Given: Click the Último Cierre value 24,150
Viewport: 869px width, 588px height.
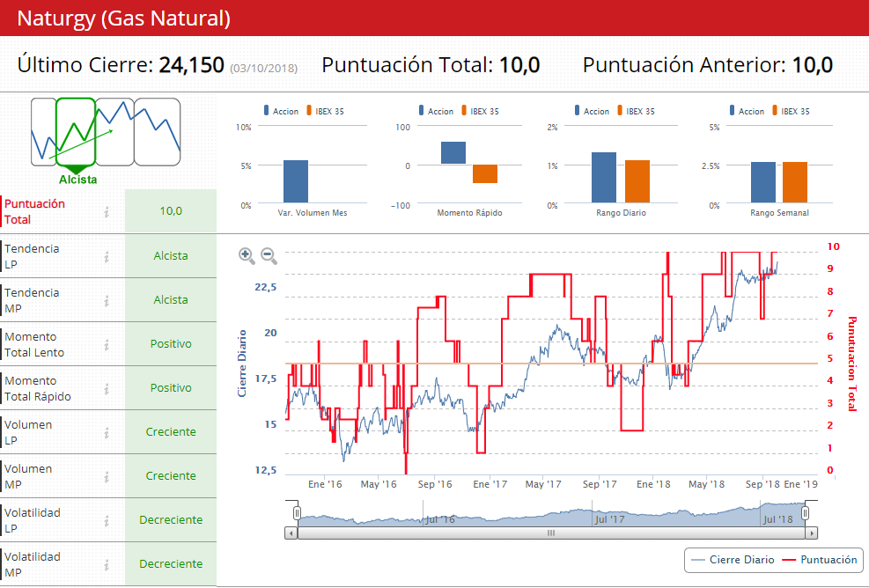Looking at the screenshot, I should (192, 65).
